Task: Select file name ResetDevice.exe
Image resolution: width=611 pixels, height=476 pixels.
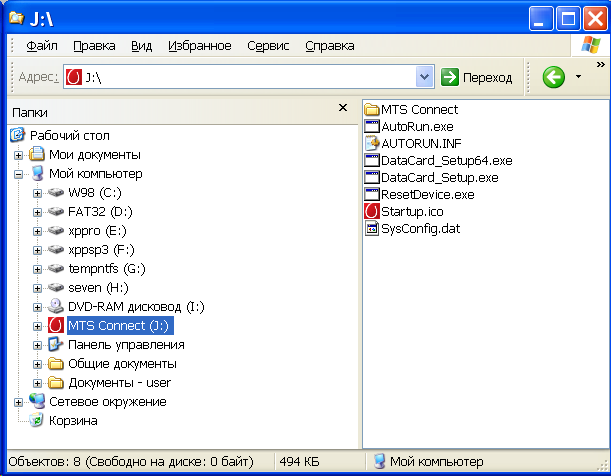Action: point(427,195)
